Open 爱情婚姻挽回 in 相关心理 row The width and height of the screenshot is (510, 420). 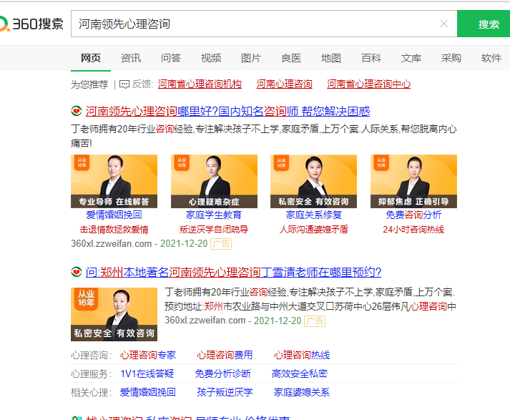(x=148, y=392)
